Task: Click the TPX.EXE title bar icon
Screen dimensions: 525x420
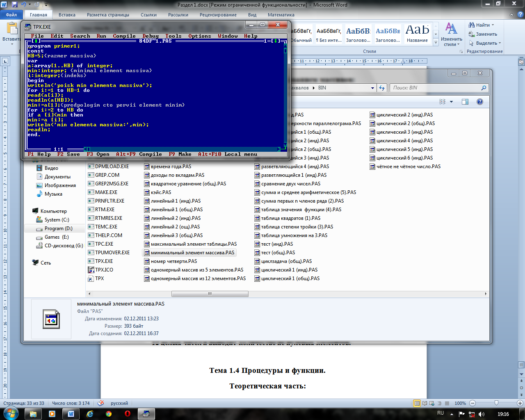Action: click(28, 27)
